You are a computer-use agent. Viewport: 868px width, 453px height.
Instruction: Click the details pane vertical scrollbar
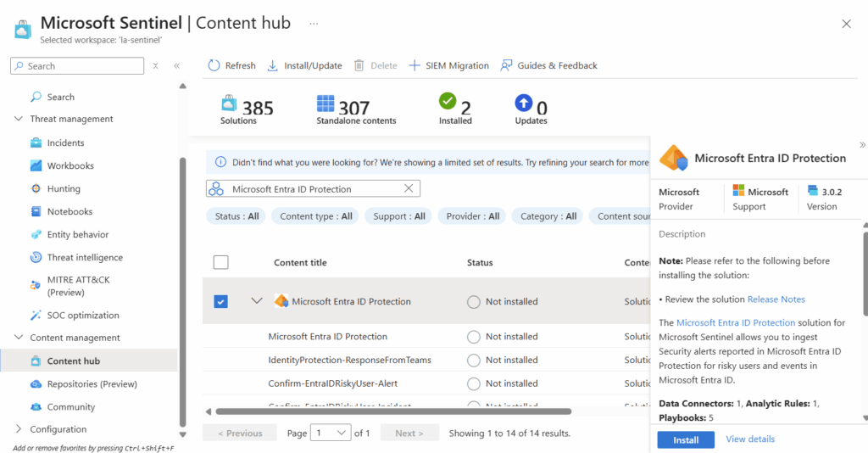coord(865,273)
